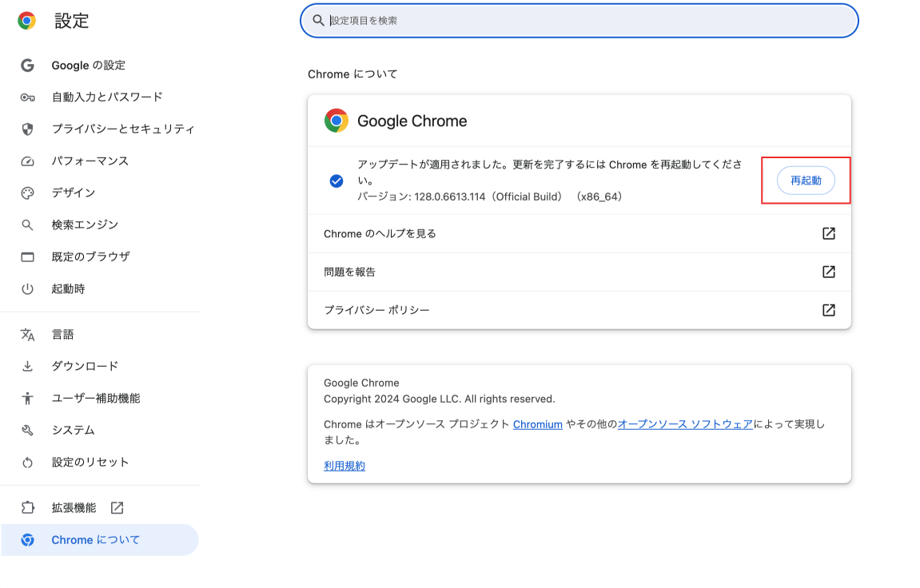Click the accessibility icon for ユーザー補助機能
Image resolution: width=920 pixels, height=588 pixels.
click(x=27, y=399)
